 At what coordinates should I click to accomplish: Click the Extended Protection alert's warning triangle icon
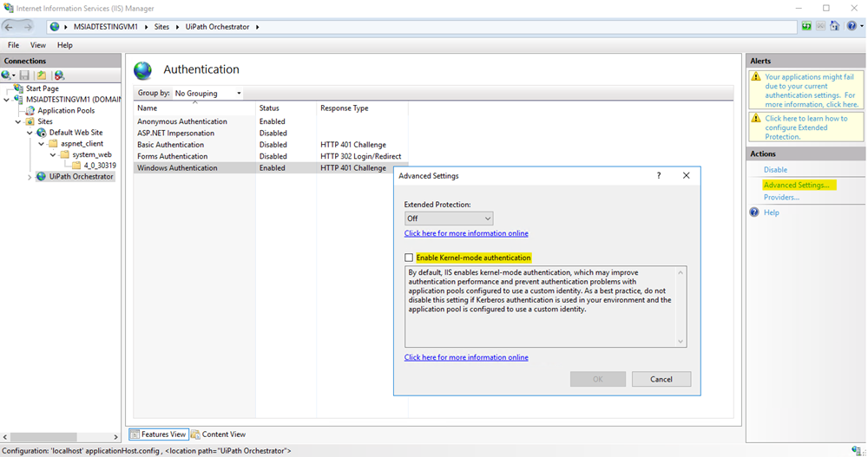(756, 118)
